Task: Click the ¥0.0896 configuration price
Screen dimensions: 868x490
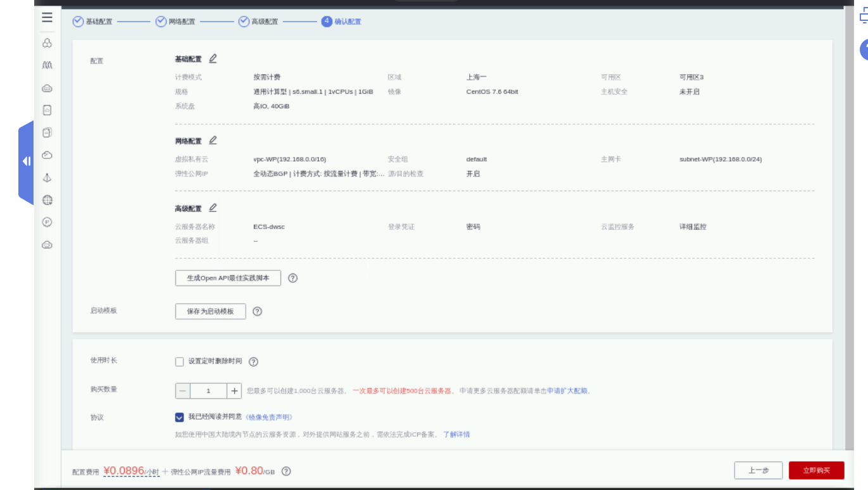Action: (x=123, y=471)
